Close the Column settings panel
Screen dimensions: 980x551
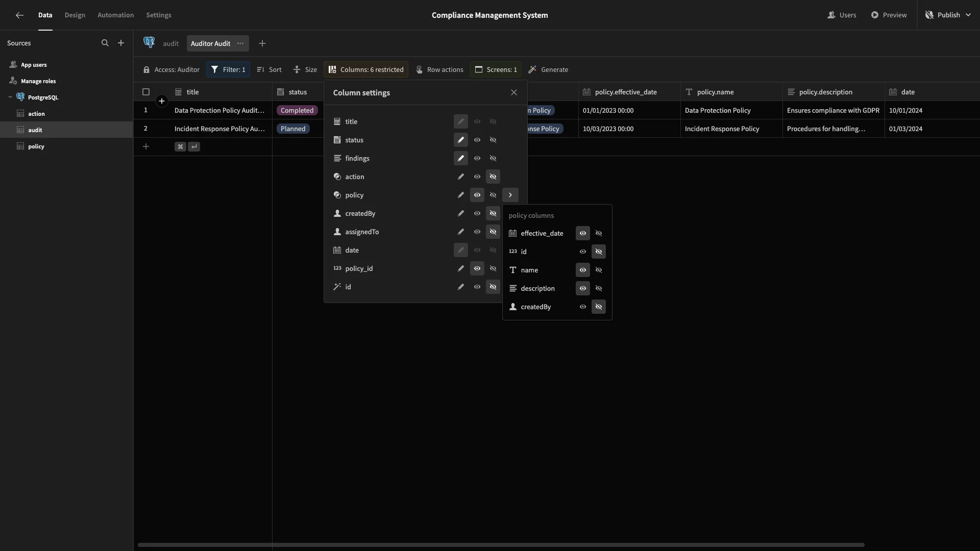514,93
